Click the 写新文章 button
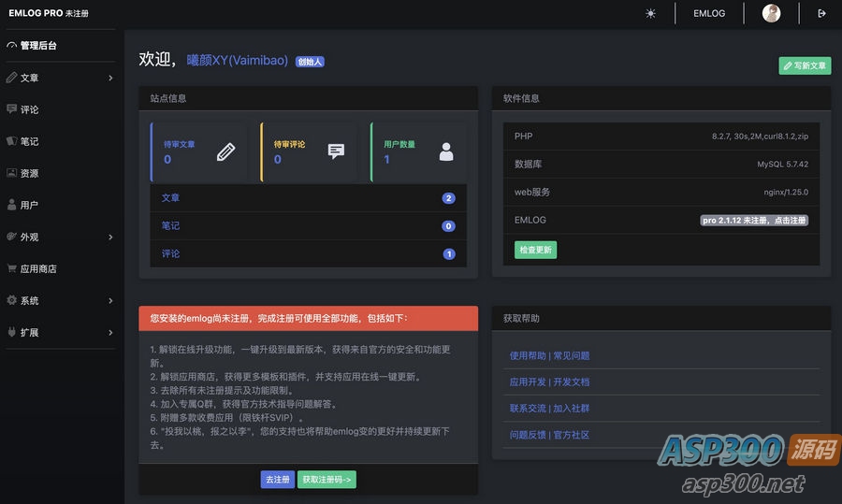 coord(805,65)
